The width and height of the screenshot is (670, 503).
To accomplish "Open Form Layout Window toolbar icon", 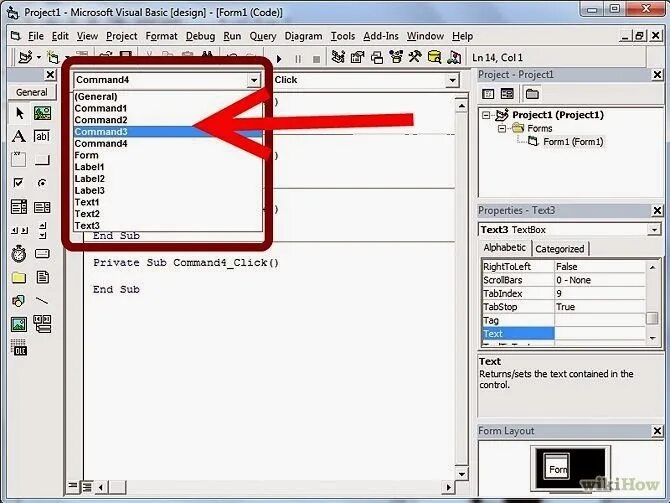I will 377,57.
